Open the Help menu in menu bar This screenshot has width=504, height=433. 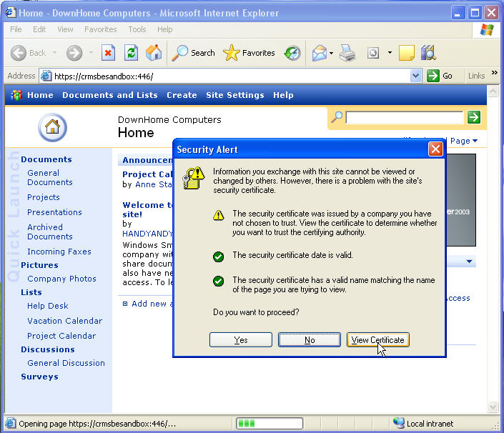tap(165, 29)
